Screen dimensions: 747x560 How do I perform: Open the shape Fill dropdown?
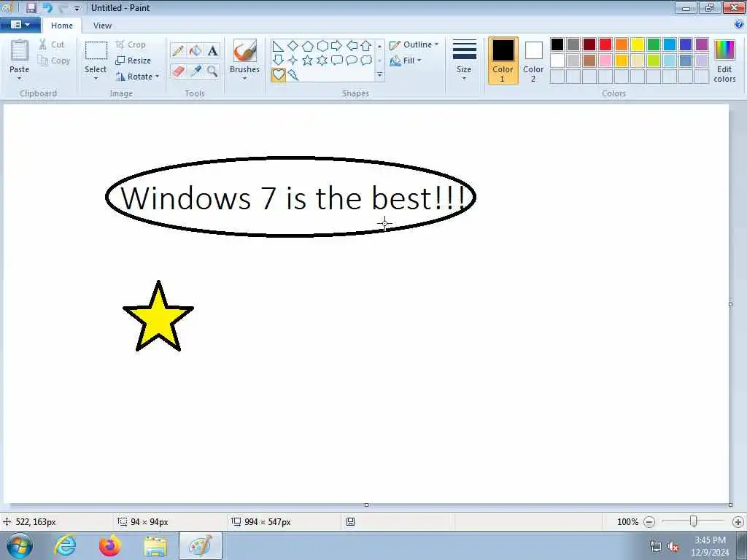(x=406, y=61)
